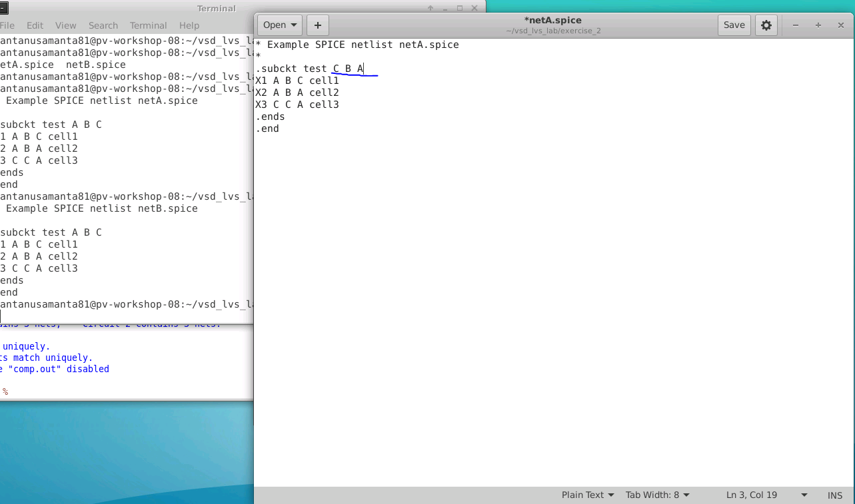Maximize the Terminal window

460,9
